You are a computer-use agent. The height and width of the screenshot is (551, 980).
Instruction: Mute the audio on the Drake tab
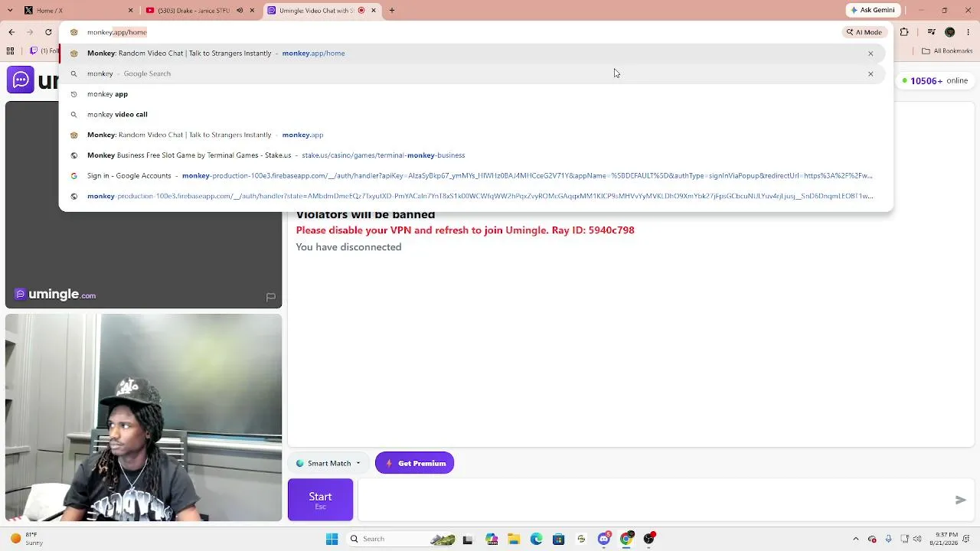[240, 11]
